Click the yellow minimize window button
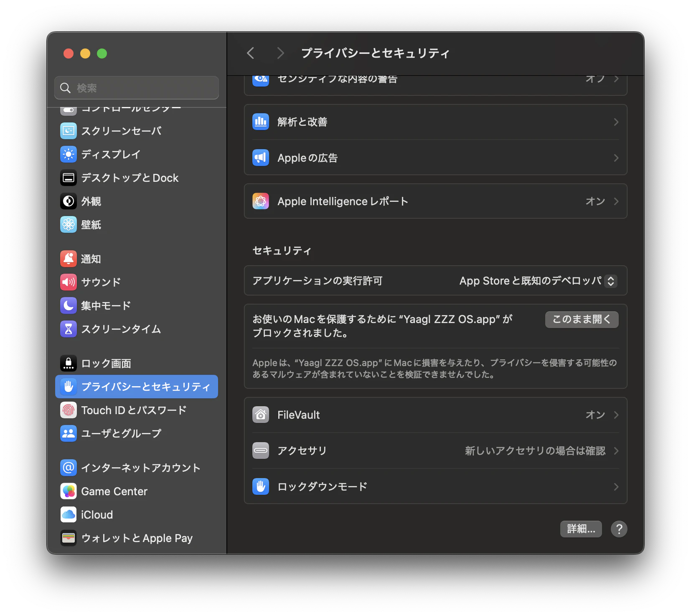This screenshot has height=616, width=691. pos(85,53)
